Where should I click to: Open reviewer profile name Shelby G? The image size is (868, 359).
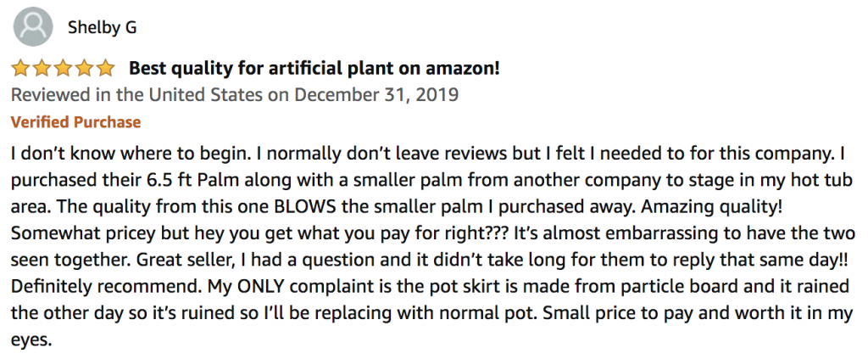pyautogui.click(x=102, y=27)
